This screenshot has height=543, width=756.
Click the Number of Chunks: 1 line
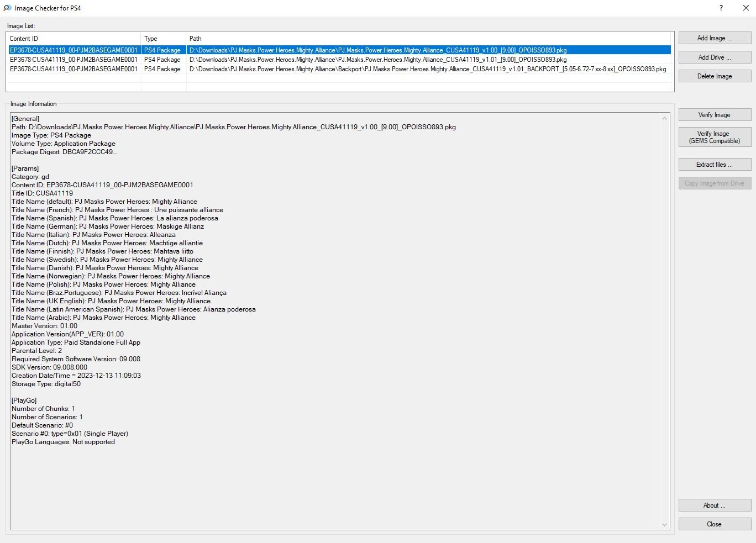pyautogui.click(x=43, y=409)
